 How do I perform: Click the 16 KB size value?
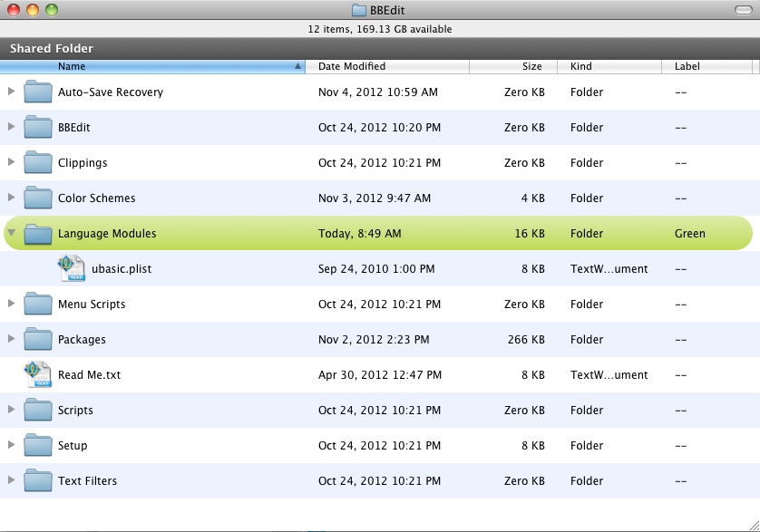pos(530,234)
